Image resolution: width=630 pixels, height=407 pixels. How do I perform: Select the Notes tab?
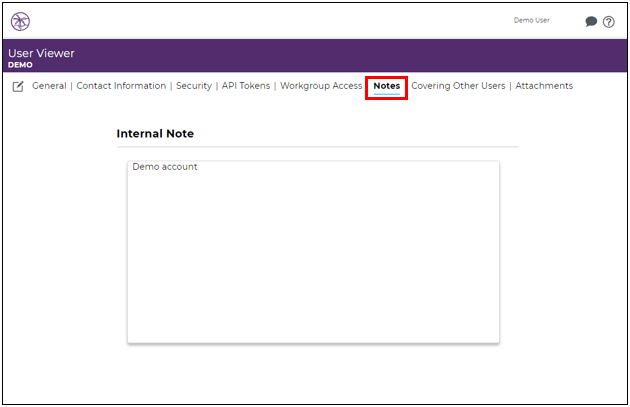(387, 86)
